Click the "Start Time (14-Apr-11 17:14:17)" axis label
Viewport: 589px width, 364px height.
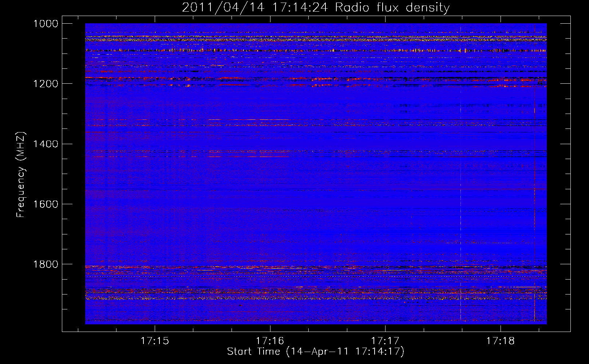click(316, 352)
